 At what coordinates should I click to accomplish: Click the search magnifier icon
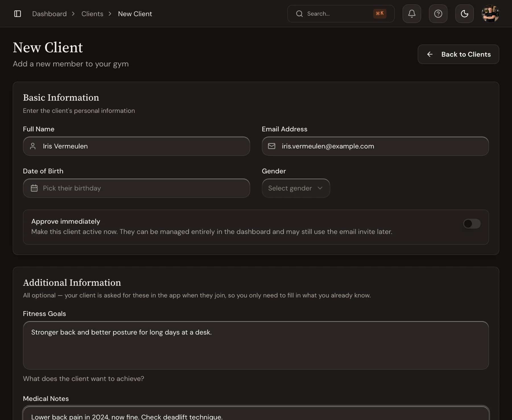299,14
